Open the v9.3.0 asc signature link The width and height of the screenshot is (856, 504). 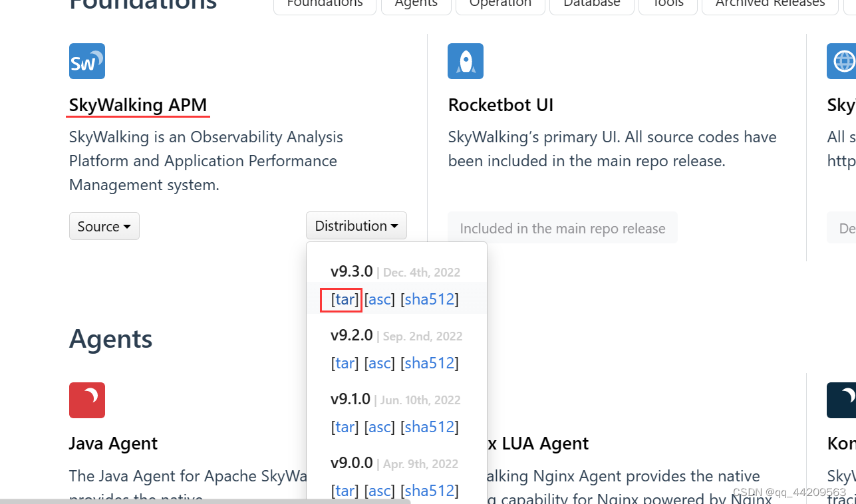click(380, 299)
